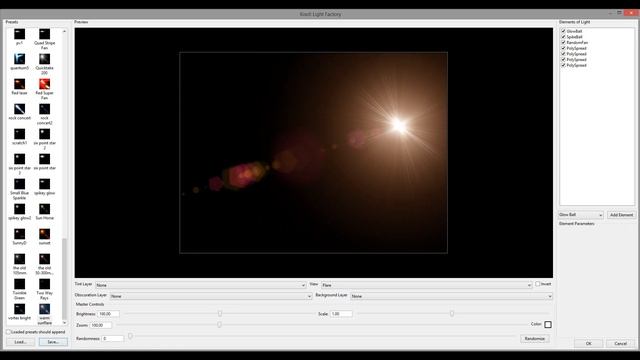Click the Zoom slider handle

[220, 324]
